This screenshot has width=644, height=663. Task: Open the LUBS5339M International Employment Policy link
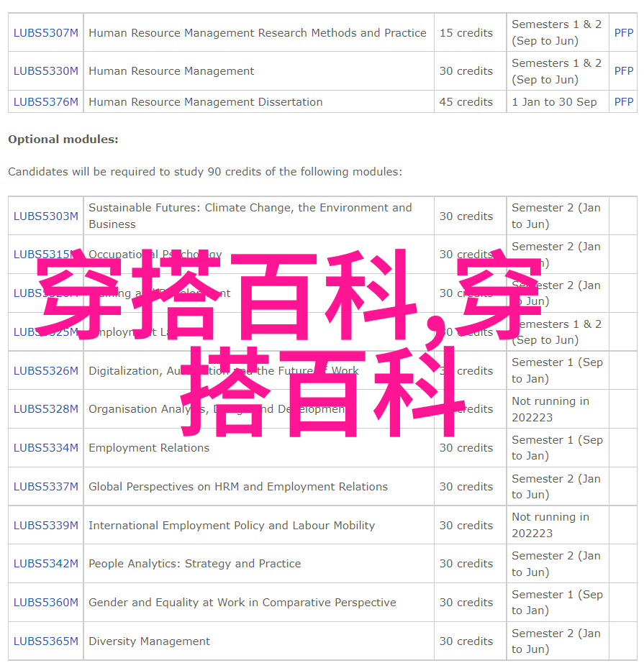(45, 526)
